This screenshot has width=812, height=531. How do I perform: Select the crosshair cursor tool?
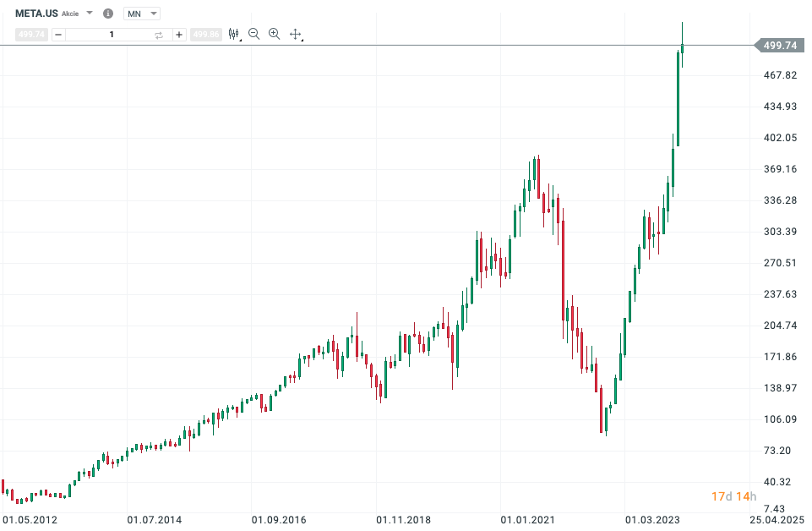tap(295, 34)
